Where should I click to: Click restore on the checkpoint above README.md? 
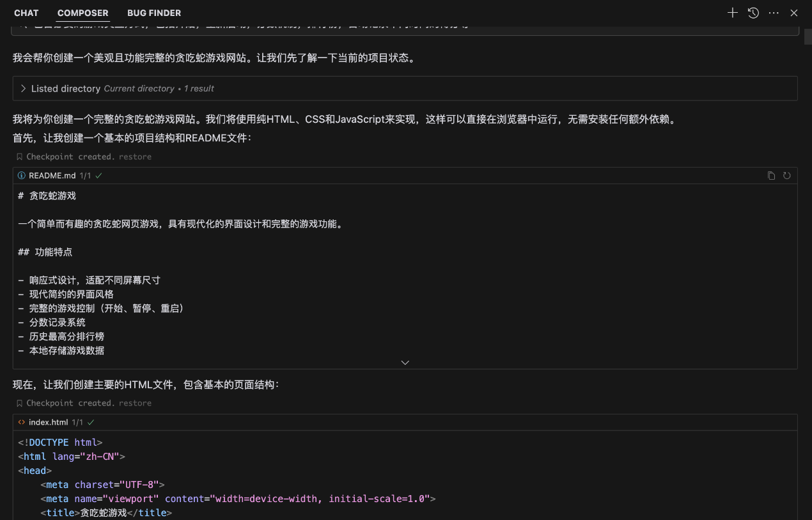[x=135, y=157]
